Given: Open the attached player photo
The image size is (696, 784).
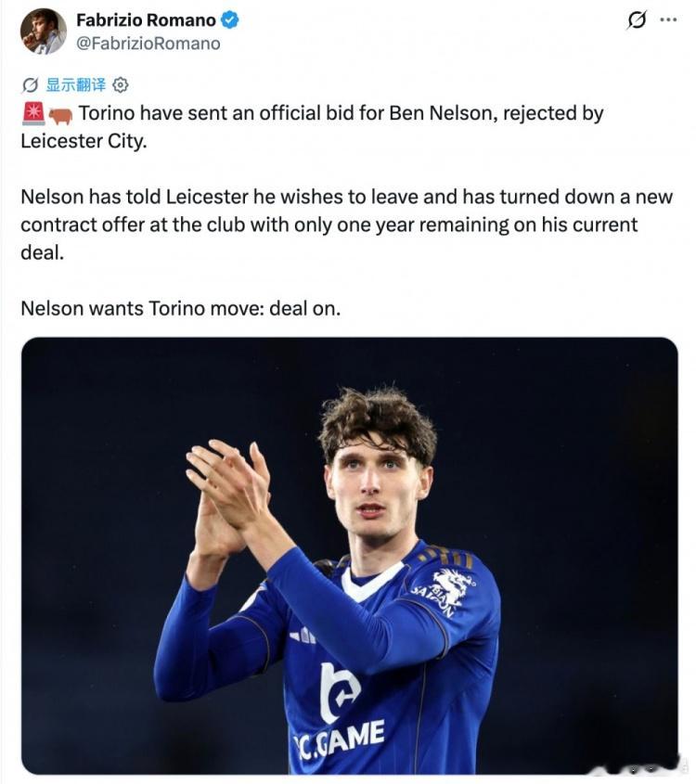Looking at the screenshot, I should tap(350, 556).
